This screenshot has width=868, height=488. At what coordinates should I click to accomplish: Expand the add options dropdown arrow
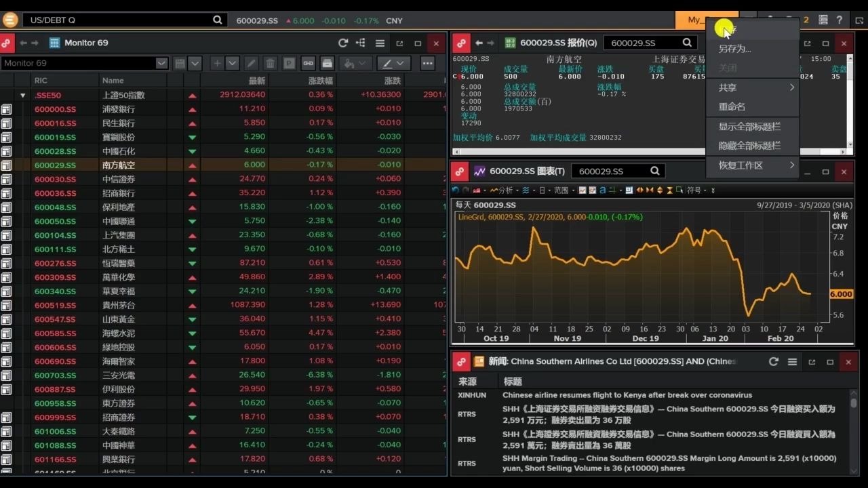(x=232, y=63)
